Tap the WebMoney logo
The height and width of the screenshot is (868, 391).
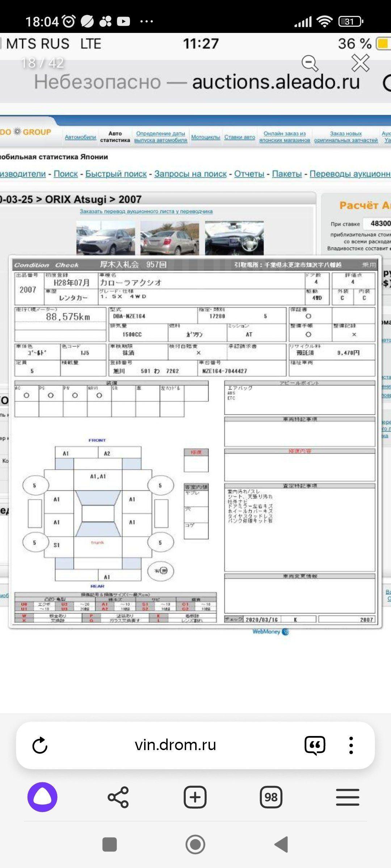tap(271, 632)
